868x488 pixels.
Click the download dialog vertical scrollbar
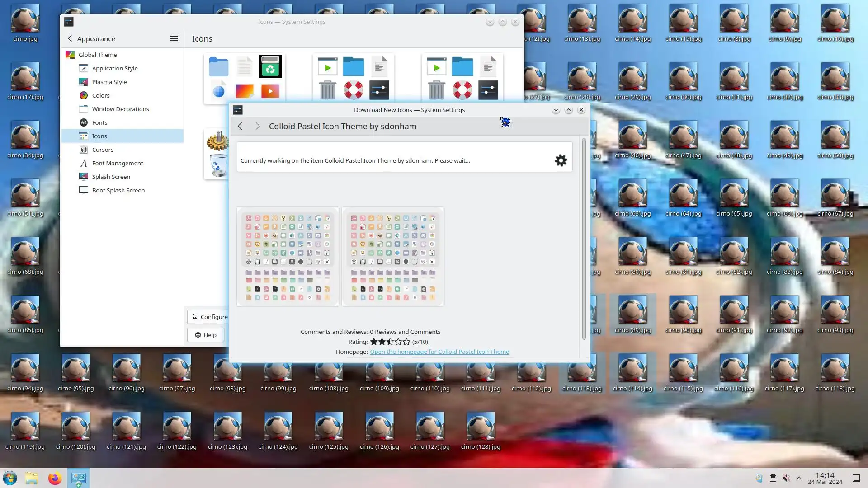(584, 239)
